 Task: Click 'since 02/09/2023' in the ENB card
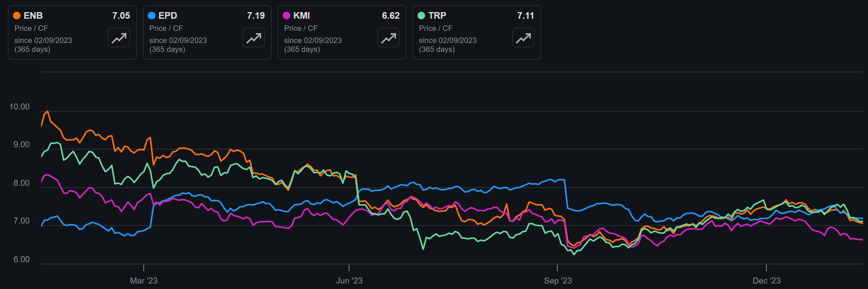pyautogui.click(x=43, y=40)
